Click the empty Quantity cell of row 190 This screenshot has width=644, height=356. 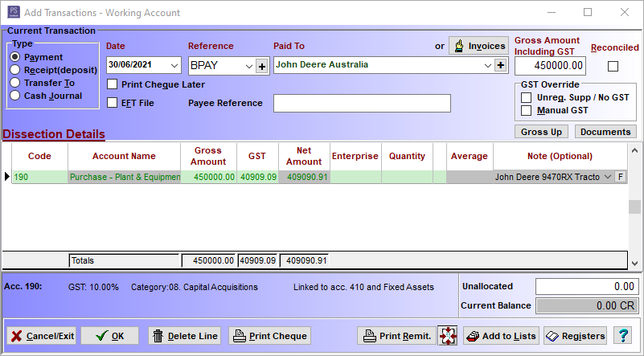coord(407,177)
